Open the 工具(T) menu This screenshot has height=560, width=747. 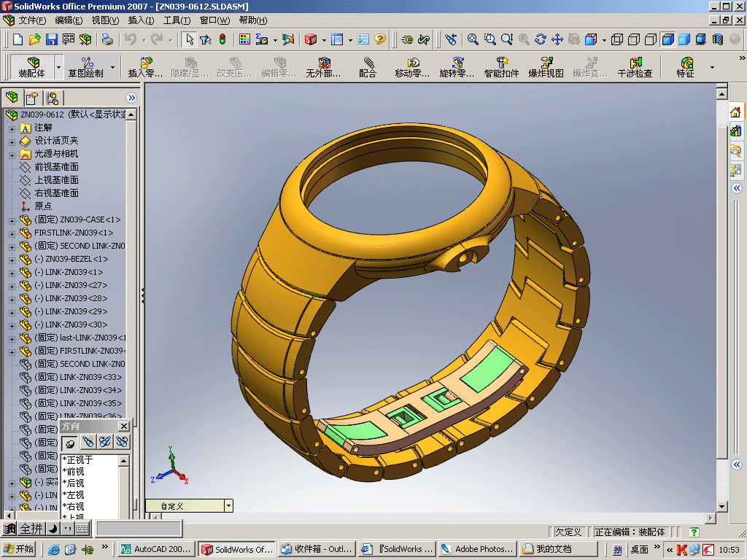(177, 20)
